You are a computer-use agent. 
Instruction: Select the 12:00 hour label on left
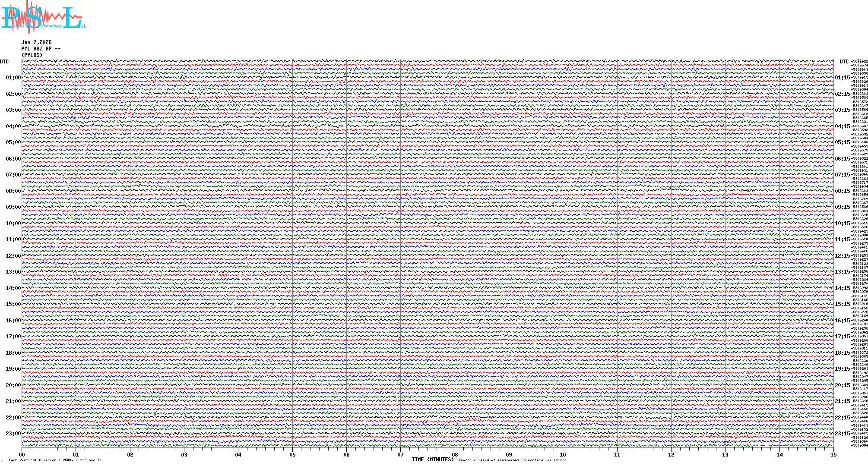(13, 256)
